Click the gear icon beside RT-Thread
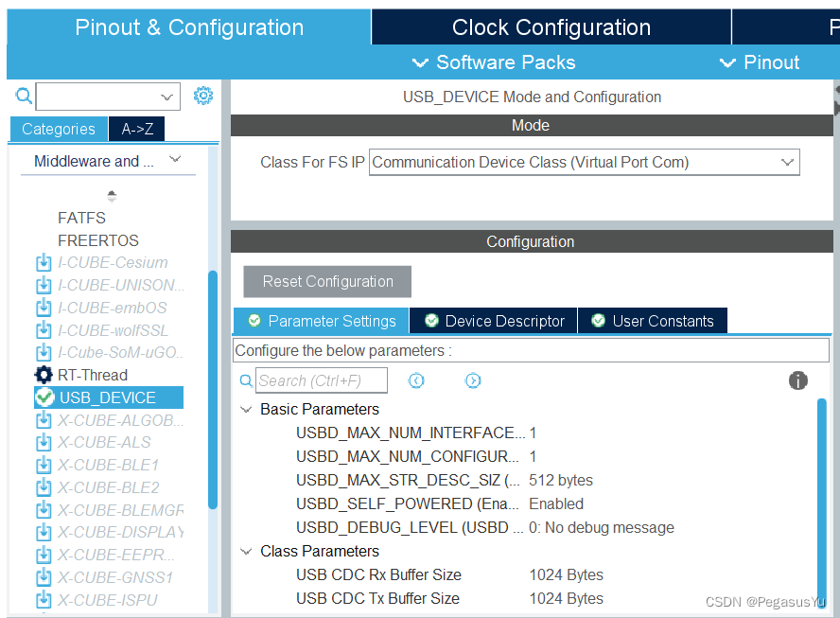 [44, 375]
